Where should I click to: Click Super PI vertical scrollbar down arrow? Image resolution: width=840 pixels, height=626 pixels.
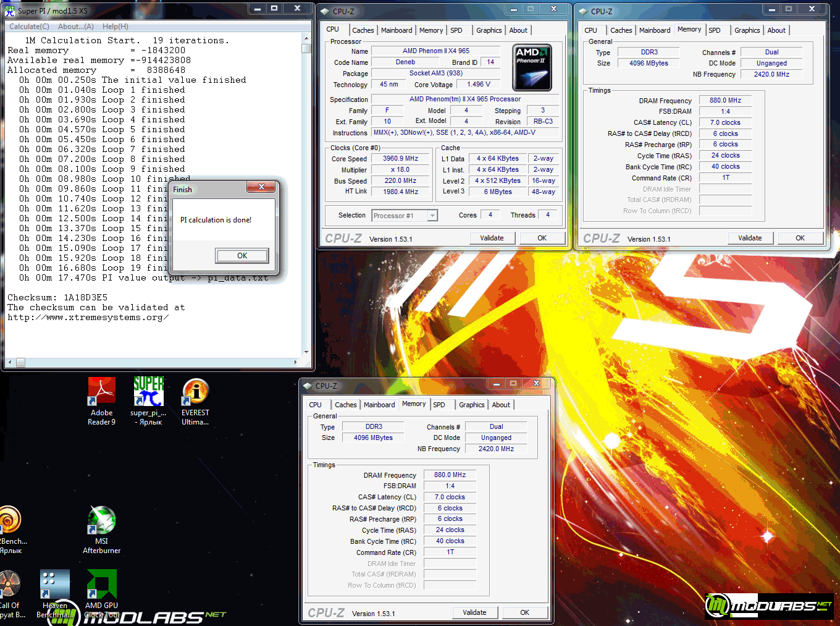[x=306, y=352]
